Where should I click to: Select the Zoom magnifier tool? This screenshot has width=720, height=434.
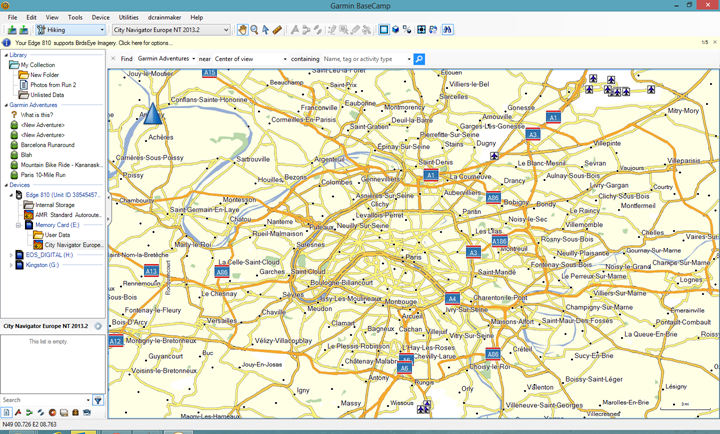254,30
